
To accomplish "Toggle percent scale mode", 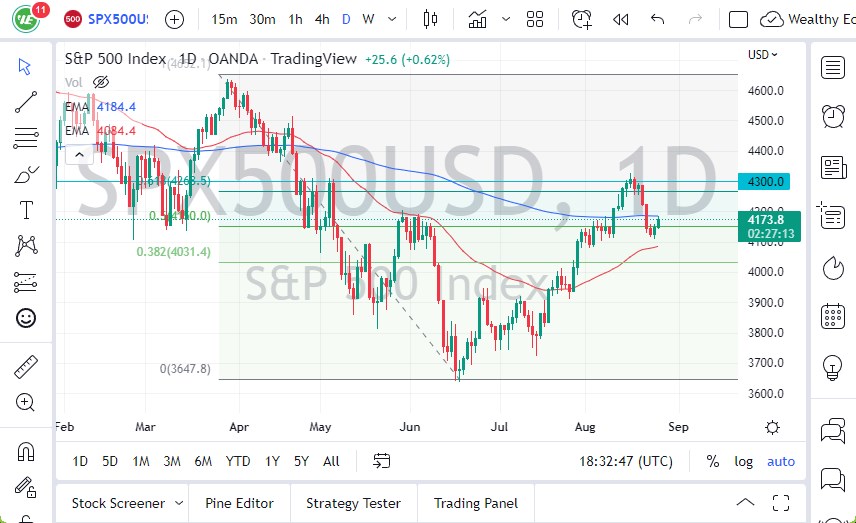I will coord(713,461).
